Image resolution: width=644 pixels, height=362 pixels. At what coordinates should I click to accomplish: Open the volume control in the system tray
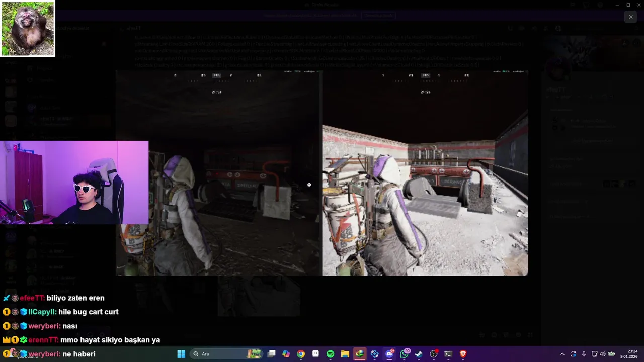tap(603, 354)
